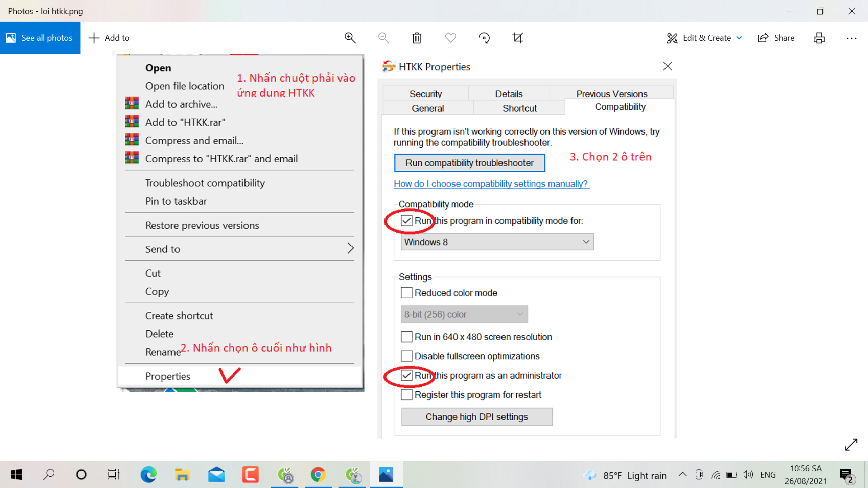The width and height of the screenshot is (868, 488).
Task: Click the Zoom out magnifier icon
Action: coord(383,38)
